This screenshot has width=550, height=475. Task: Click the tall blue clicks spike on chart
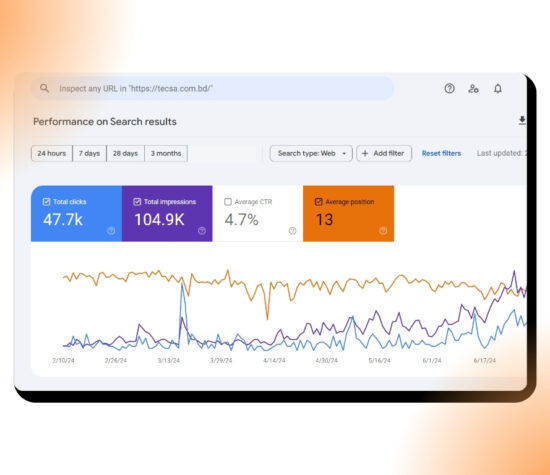(182, 285)
